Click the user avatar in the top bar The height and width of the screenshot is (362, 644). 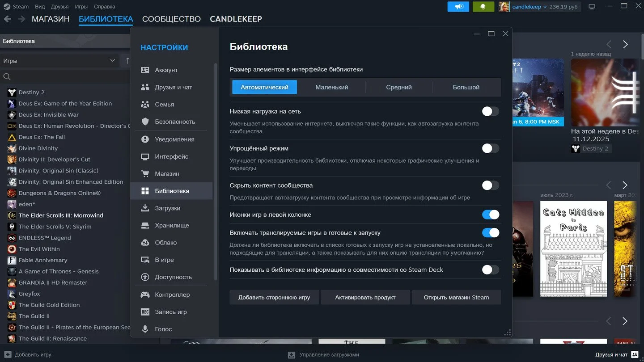tap(504, 7)
